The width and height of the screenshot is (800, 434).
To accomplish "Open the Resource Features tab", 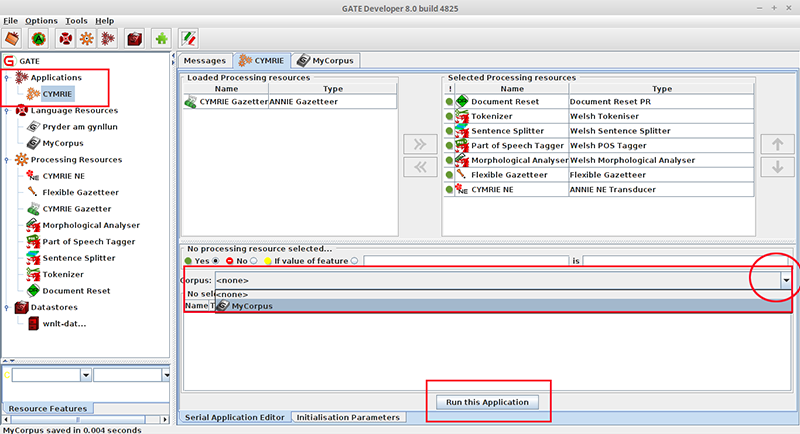I will point(48,409).
